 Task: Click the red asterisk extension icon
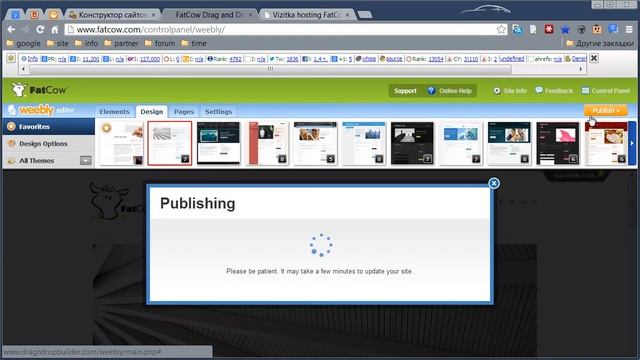pos(549,29)
